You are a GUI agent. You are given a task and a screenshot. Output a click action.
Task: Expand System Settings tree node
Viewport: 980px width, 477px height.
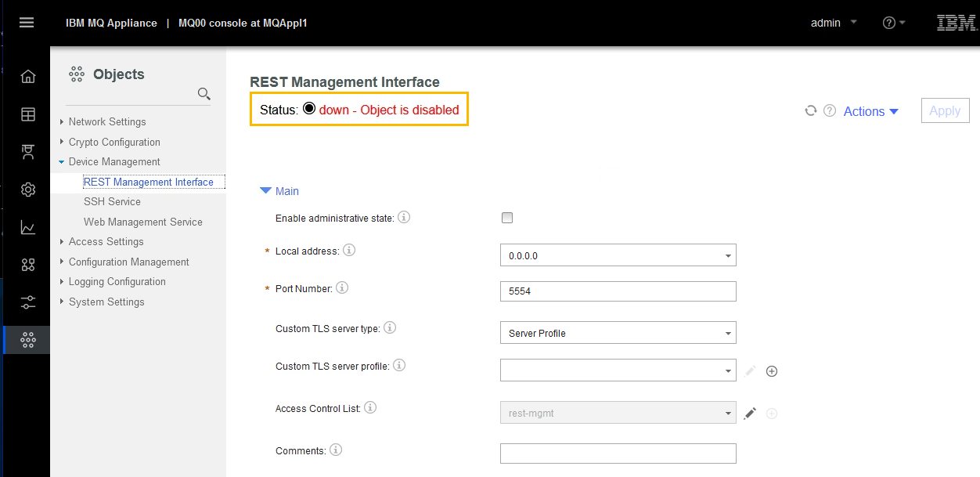click(x=62, y=302)
